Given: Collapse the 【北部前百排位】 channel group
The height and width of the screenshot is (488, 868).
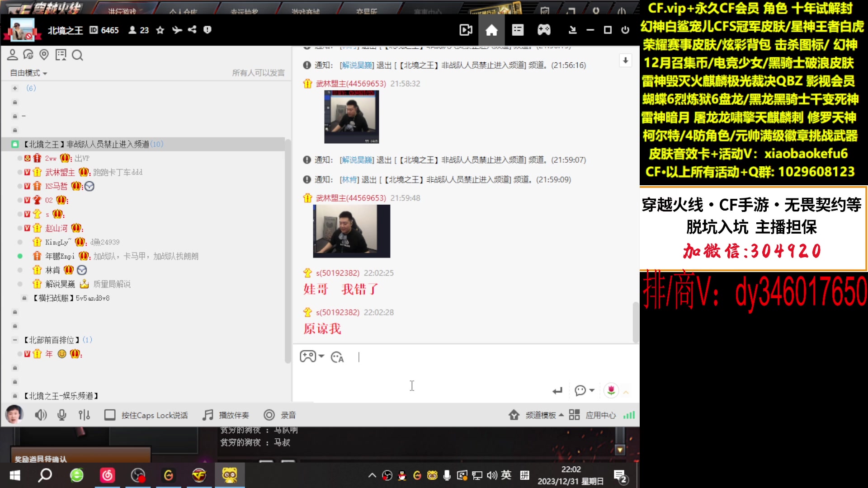Looking at the screenshot, I should [x=15, y=340].
